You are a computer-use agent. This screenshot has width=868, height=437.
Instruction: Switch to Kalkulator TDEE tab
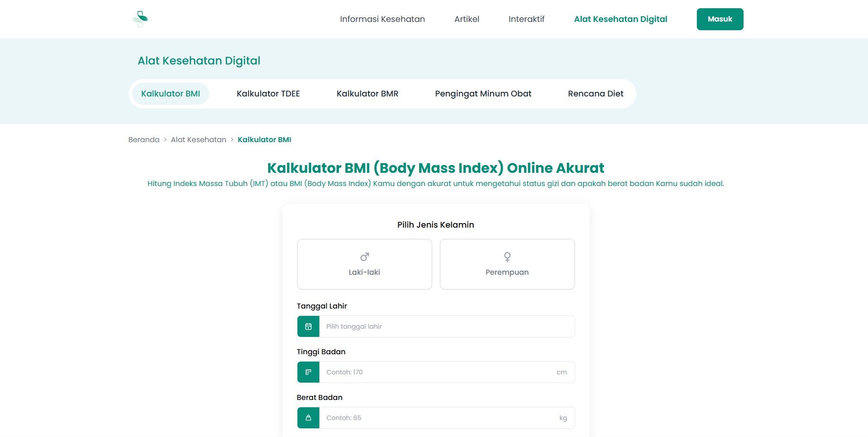(268, 94)
